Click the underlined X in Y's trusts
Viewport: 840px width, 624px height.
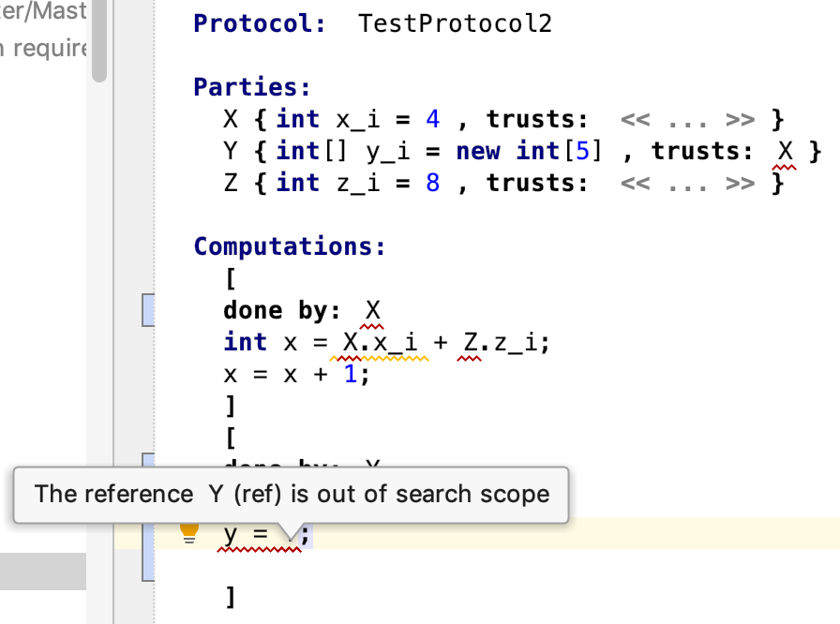click(786, 152)
